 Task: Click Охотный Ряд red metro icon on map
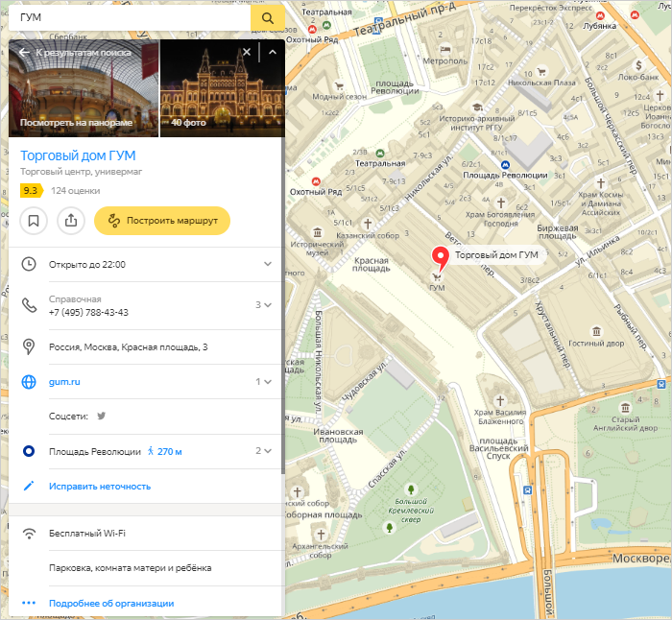pos(316,181)
